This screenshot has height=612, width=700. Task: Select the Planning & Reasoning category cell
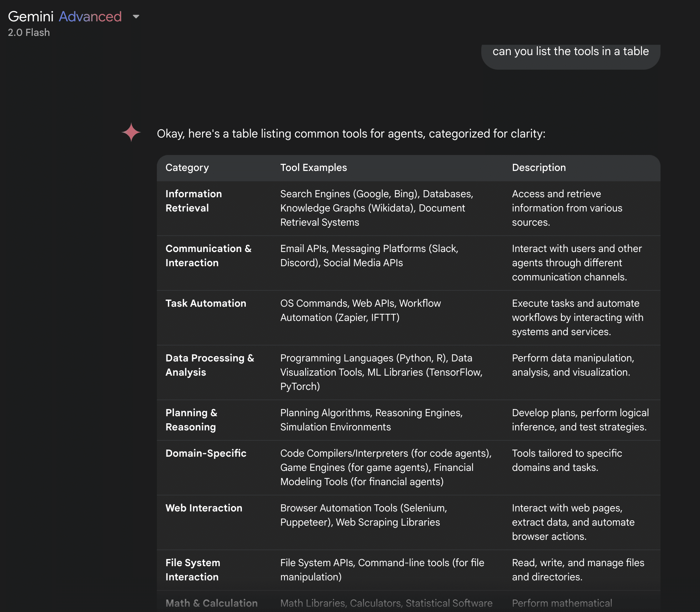[x=191, y=420]
